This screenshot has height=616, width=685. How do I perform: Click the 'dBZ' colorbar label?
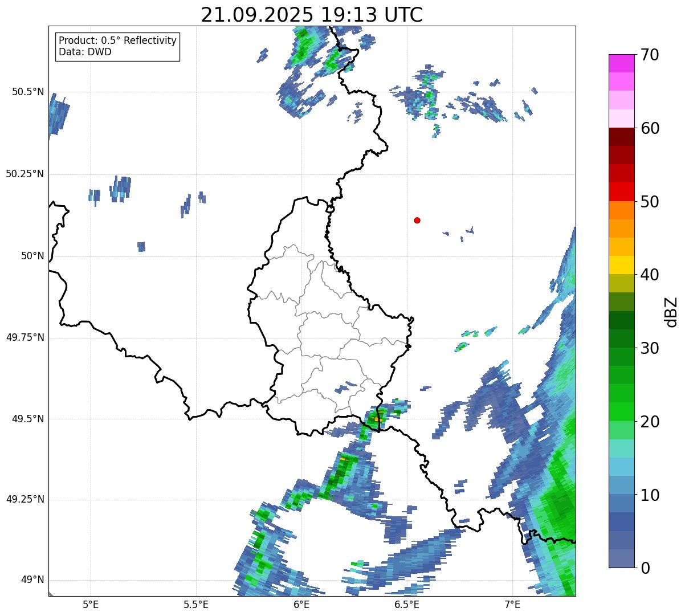click(671, 311)
